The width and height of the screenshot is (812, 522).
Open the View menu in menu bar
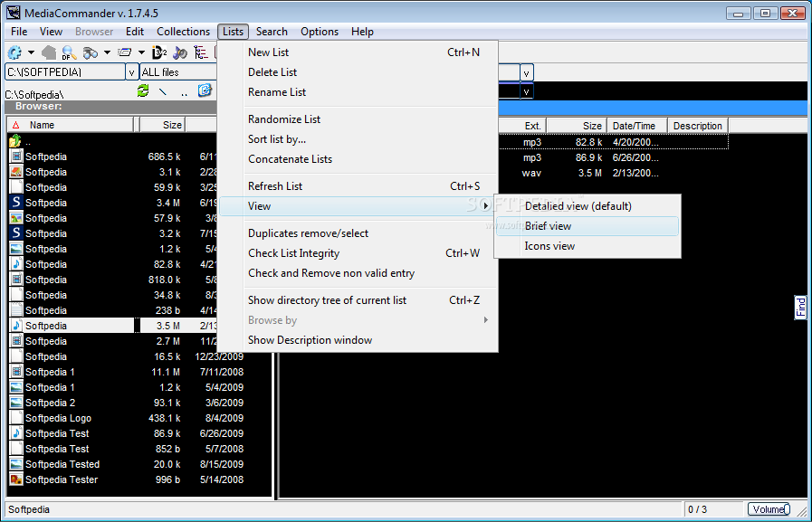pos(52,32)
